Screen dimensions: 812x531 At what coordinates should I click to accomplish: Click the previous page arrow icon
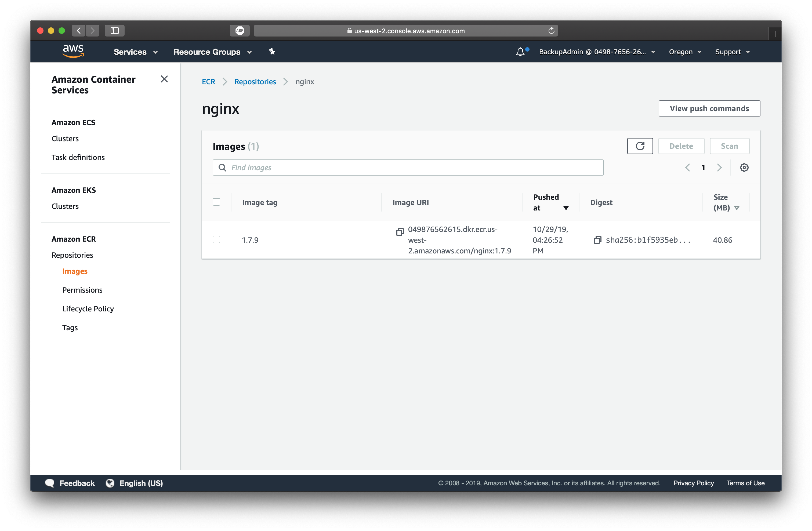click(687, 167)
